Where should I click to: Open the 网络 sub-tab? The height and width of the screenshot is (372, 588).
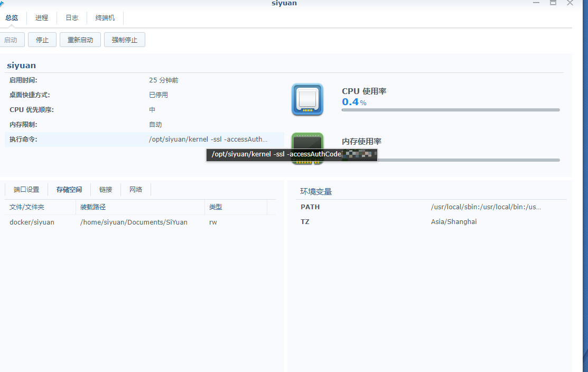pyautogui.click(x=136, y=190)
